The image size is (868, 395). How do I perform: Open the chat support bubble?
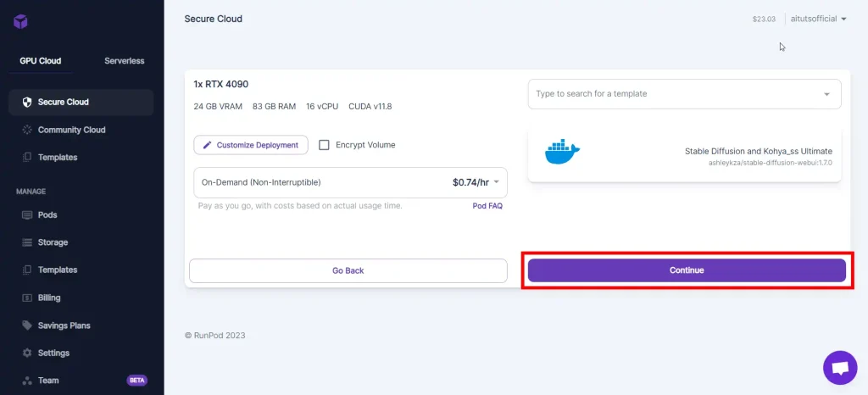tap(839, 368)
